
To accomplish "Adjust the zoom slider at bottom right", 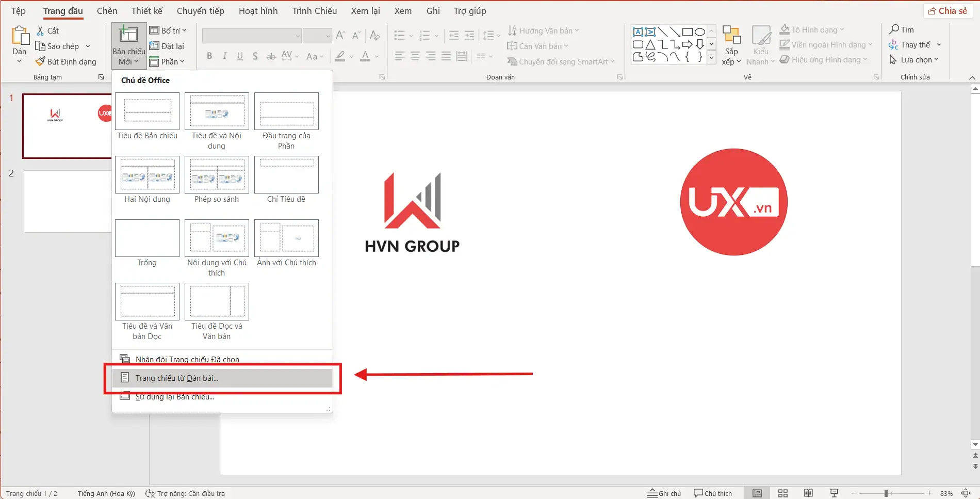I will pos(887,493).
